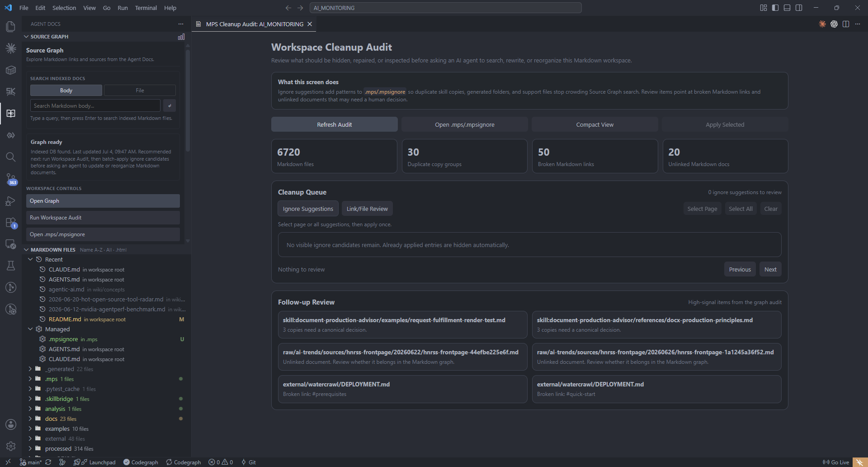Focus the Search Markdown body input
The height and width of the screenshot is (467, 868).
[x=95, y=105]
